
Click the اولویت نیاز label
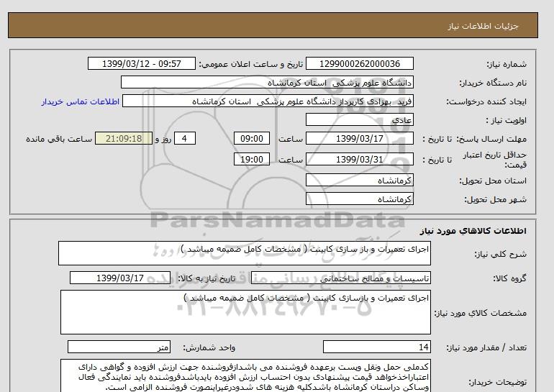click(x=506, y=120)
